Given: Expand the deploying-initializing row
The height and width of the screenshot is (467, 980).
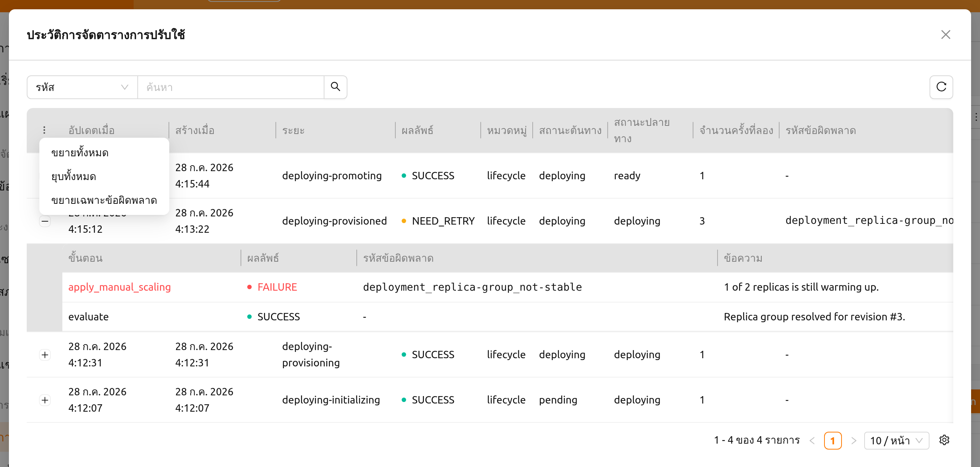Looking at the screenshot, I should coord(45,400).
